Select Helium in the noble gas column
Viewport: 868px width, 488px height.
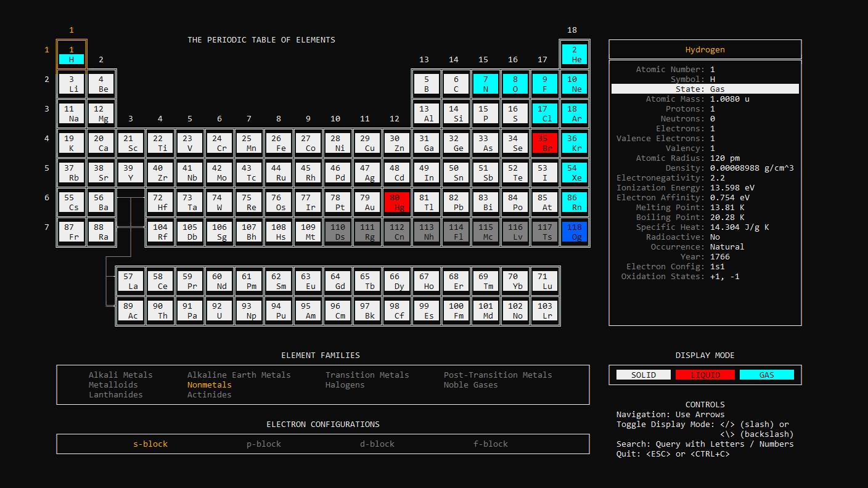pos(575,54)
